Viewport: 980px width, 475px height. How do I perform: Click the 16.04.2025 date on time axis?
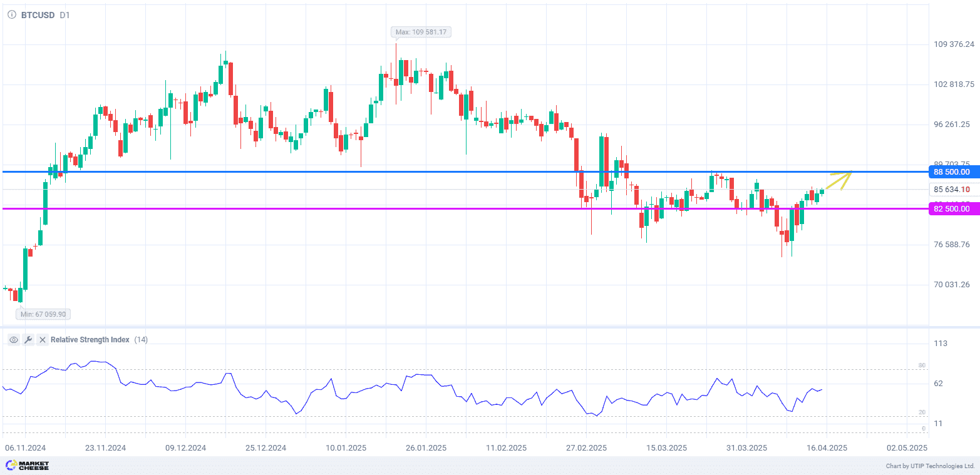click(x=826, y=448)
